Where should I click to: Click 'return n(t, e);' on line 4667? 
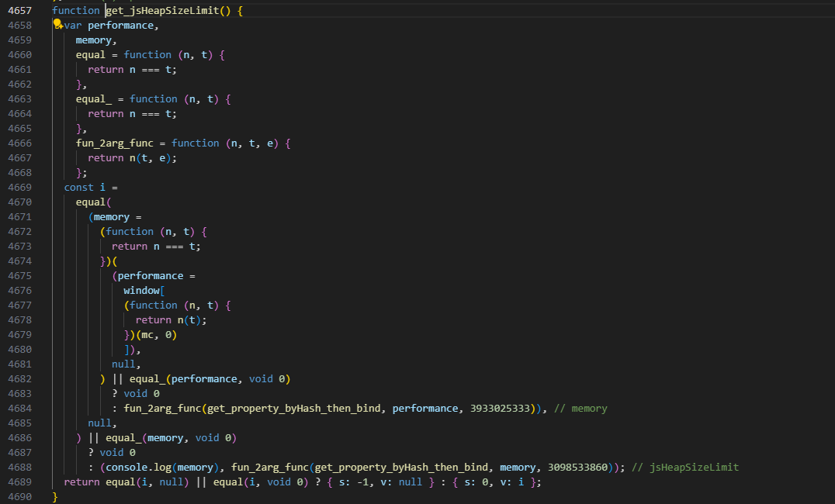pyautogui.click(x=132, y=158)
